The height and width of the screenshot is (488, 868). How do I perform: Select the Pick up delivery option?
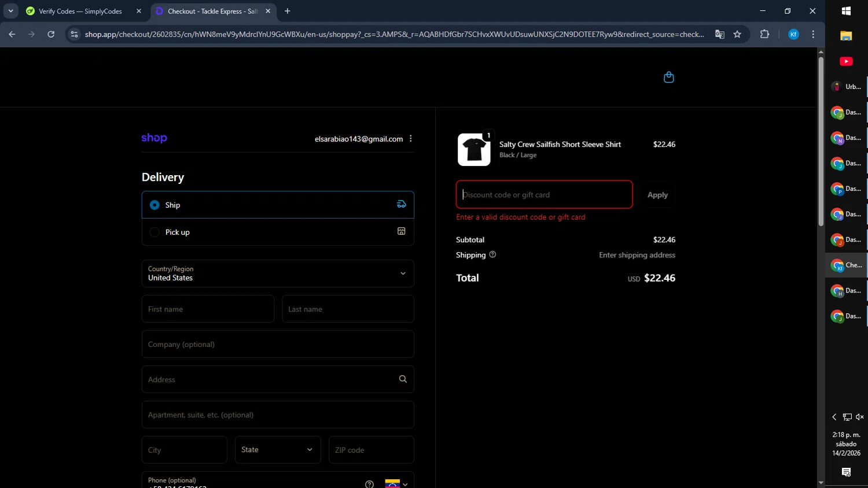coord(278,232)
